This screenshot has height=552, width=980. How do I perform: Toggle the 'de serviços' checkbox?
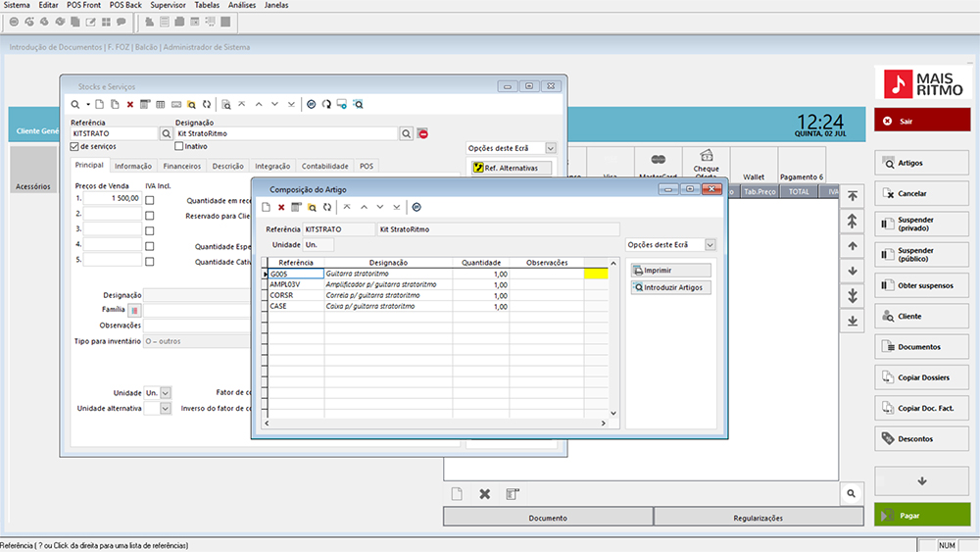[x=75, y=146]
